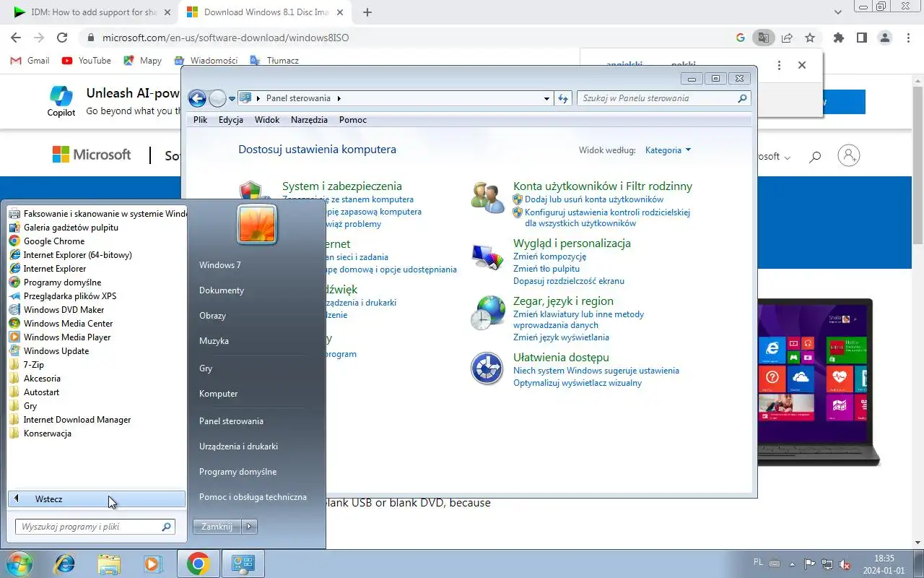Expand the Gry program folder
The image size is (924, 578).
coord(23,406)
